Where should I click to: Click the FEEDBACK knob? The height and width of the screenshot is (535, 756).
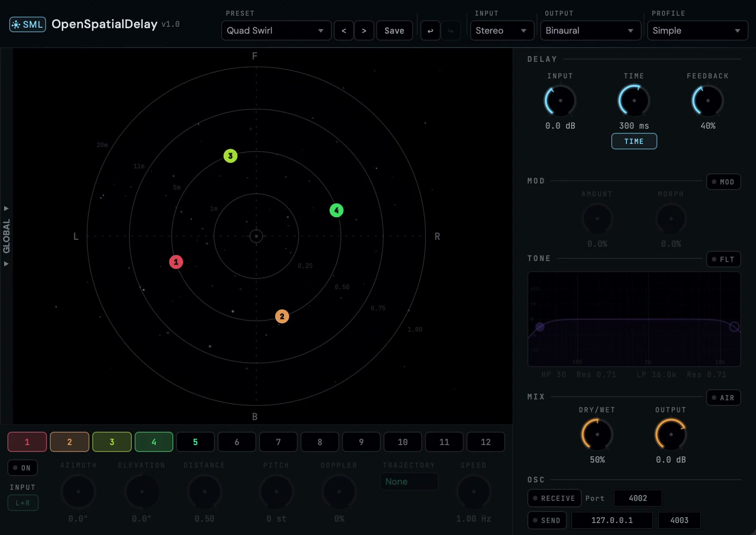point(708,101)
